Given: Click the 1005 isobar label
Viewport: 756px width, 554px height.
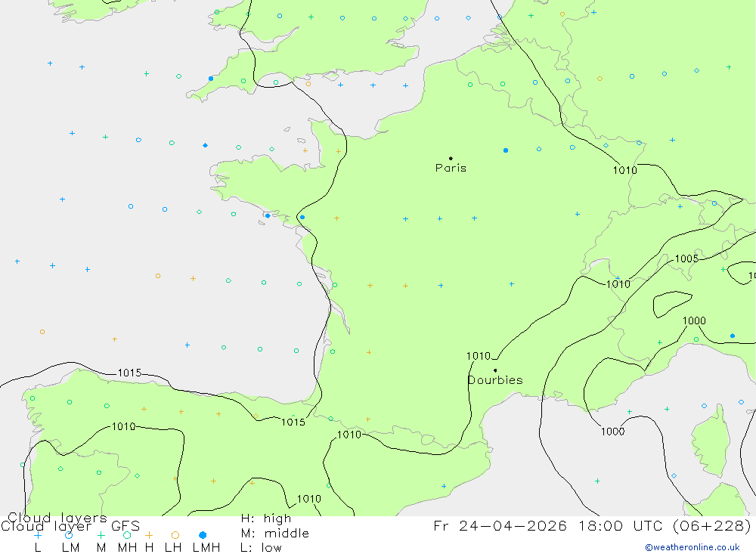Looking at the screenshot, I should click(x=686, y=258).
